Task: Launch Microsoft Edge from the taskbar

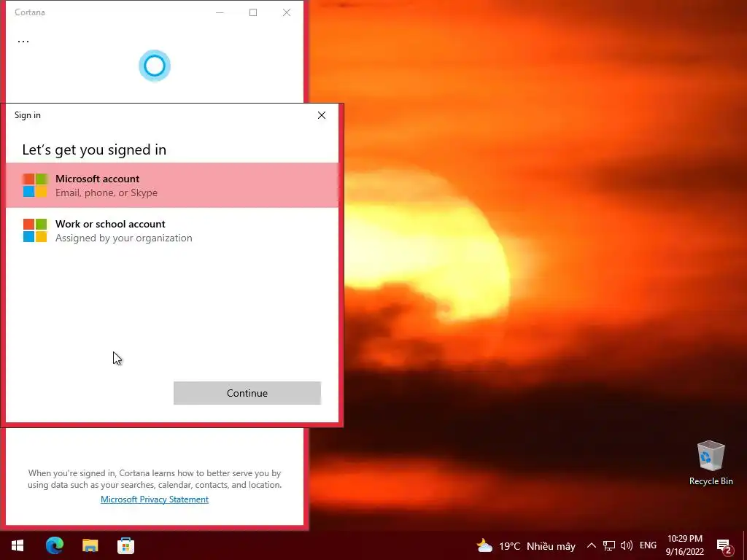Action: click(x=54, y=545)
